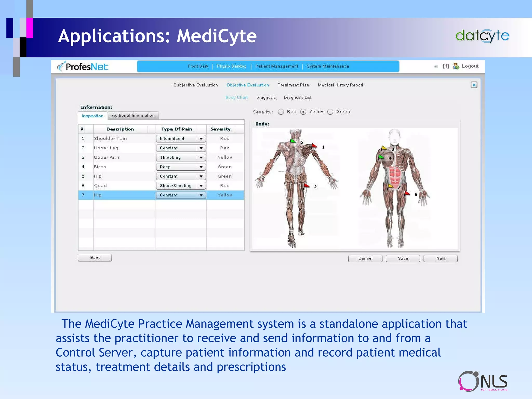Click red flag marker 2 on upper leg

(x=307, y=185)
